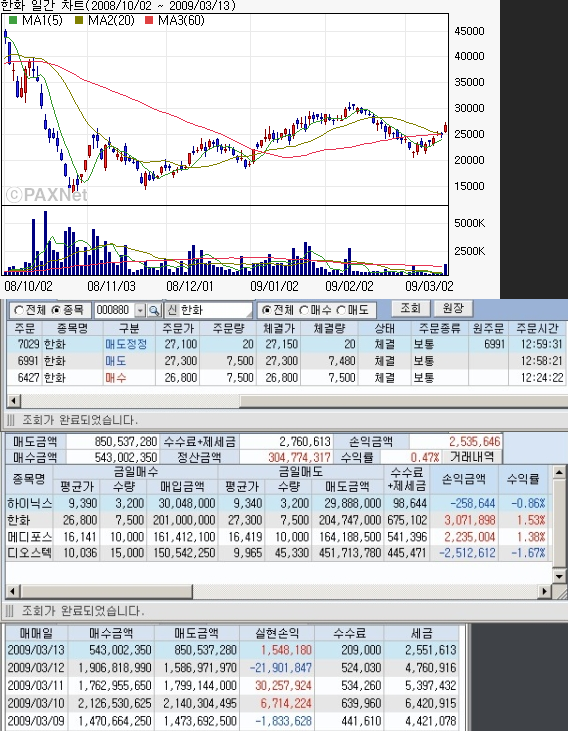Click the 하이닉스 row in profit table
568x731 pixels.
coord(277,503)
